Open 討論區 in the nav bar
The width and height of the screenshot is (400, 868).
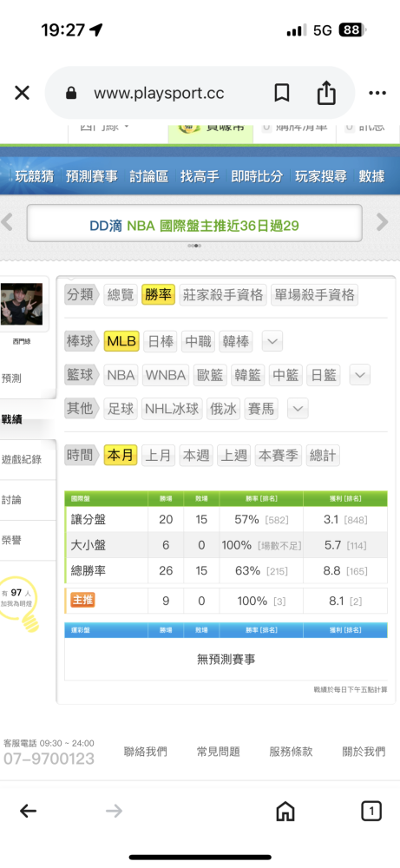(149, 176)
